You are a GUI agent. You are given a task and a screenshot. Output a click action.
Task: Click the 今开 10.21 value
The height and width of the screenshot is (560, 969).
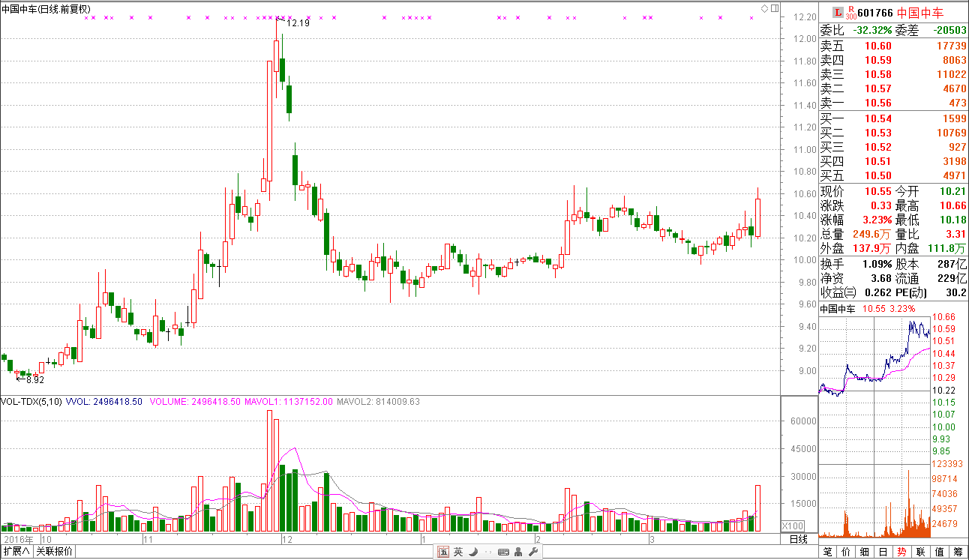point(953,191)
